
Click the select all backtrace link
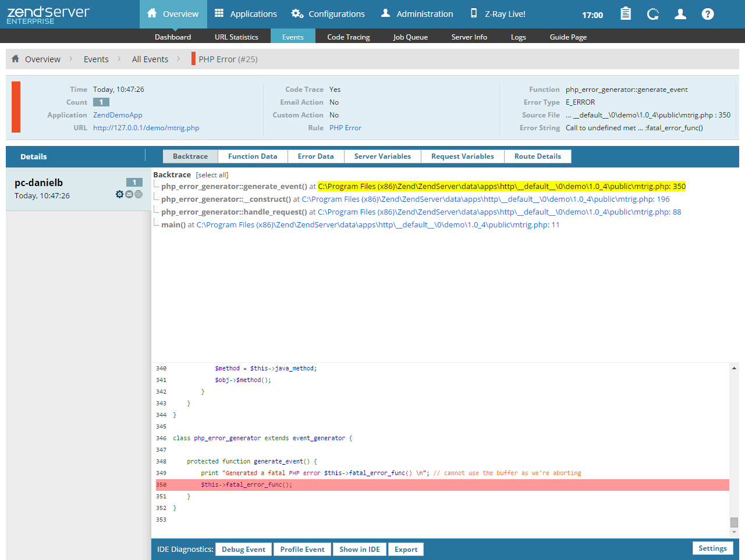212,175
